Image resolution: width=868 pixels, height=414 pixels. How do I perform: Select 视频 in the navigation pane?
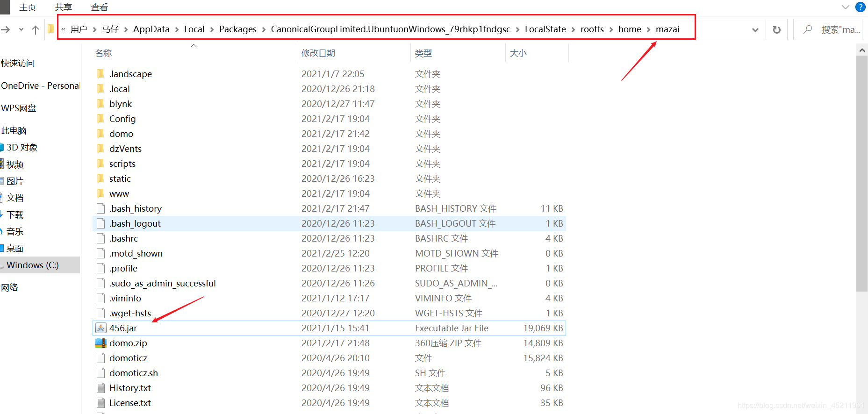coord(15,164)
